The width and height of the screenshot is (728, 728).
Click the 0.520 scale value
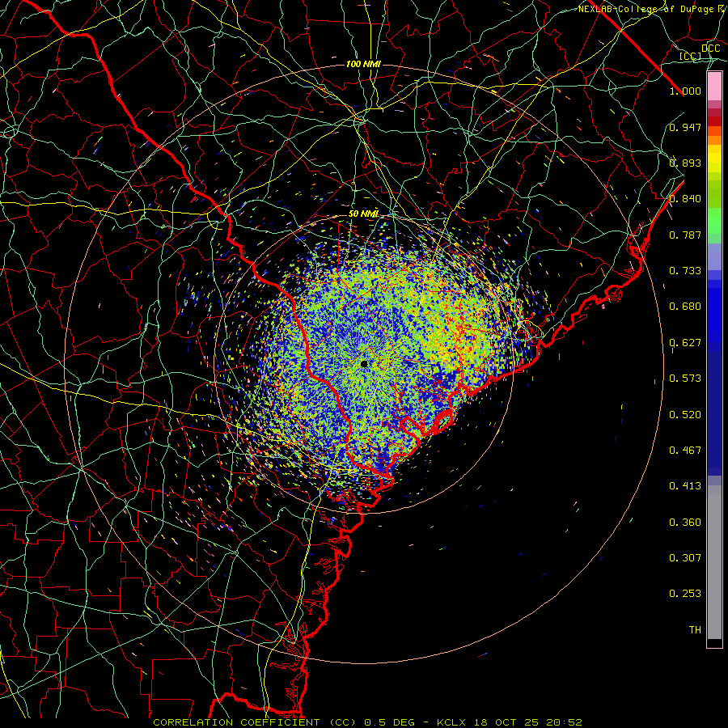[685, 415]
